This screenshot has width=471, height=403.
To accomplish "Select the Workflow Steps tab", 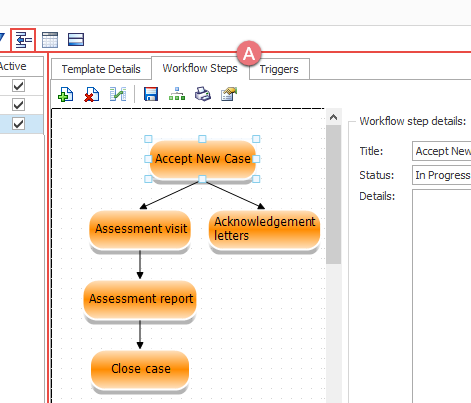I will click(x=200, y=68).
